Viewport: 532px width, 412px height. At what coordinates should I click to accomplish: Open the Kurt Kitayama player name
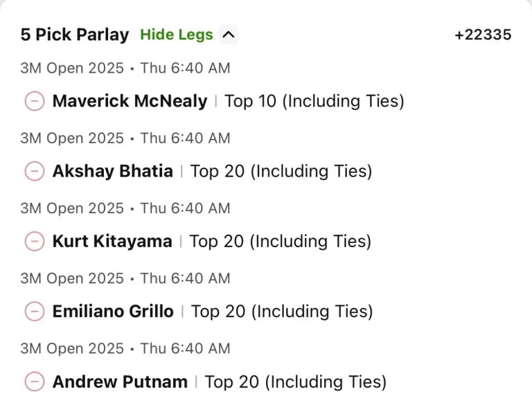(x=112, y=241)
